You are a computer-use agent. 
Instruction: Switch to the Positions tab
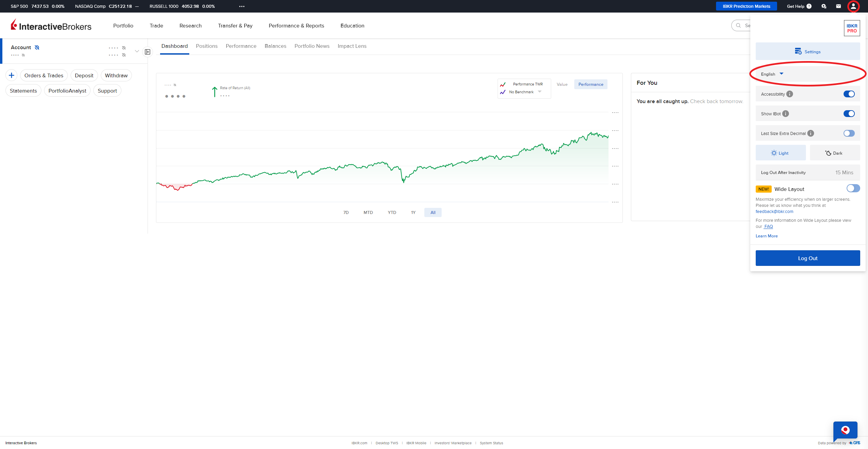click(207, 46)
